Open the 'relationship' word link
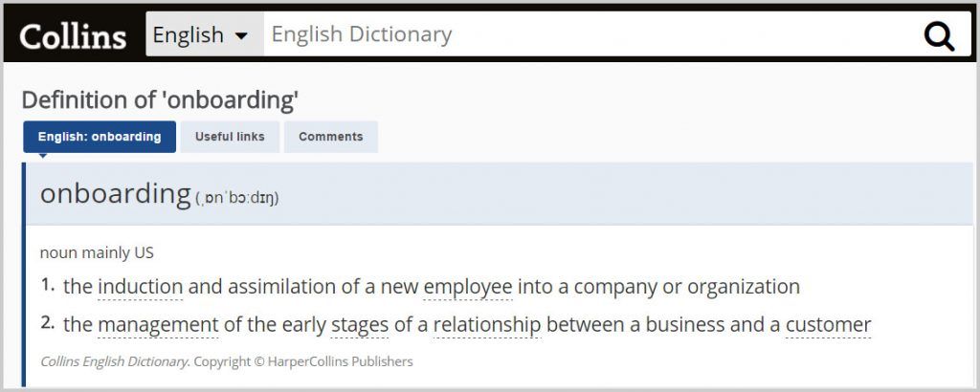The image size is (980, 392). pos(487,325)
